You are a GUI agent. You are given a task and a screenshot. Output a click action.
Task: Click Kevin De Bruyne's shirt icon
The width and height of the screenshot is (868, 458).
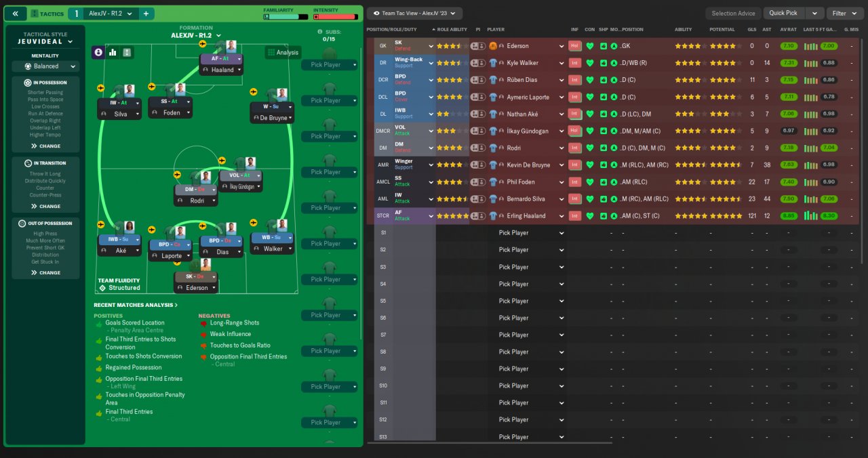click(x=493, y=165)
